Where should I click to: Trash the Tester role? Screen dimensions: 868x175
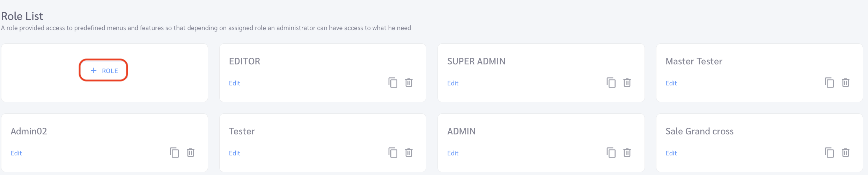click(409, 153)
